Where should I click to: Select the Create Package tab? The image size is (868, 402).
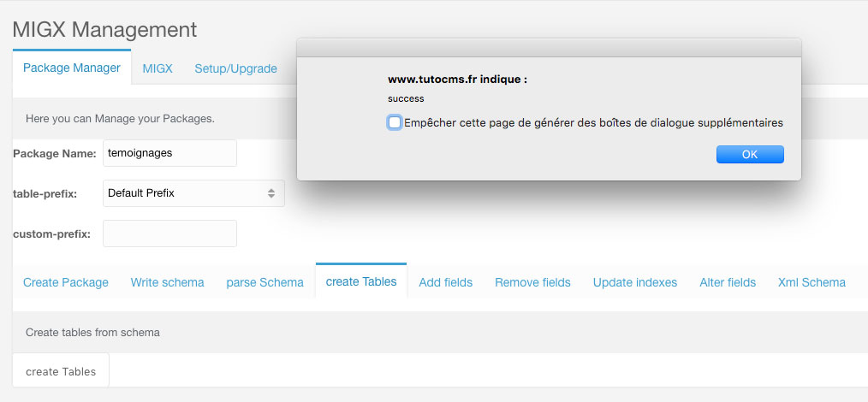66,282
